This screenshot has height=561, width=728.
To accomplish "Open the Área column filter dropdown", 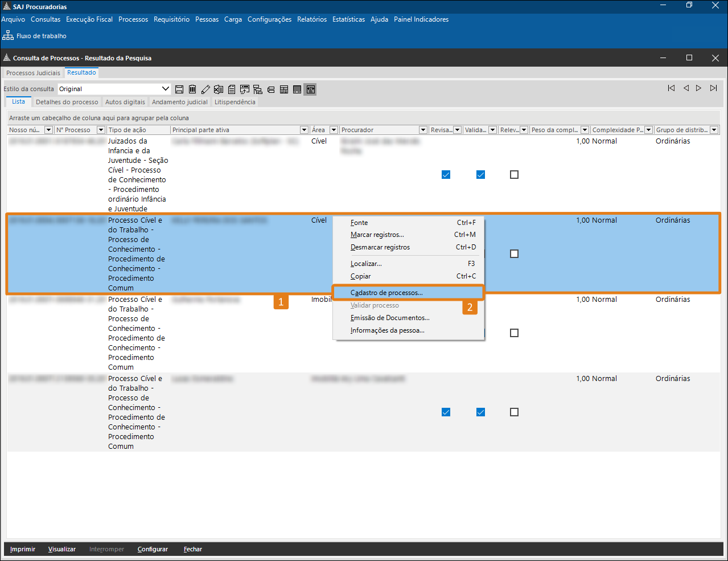I will click(x=334, y=130).
